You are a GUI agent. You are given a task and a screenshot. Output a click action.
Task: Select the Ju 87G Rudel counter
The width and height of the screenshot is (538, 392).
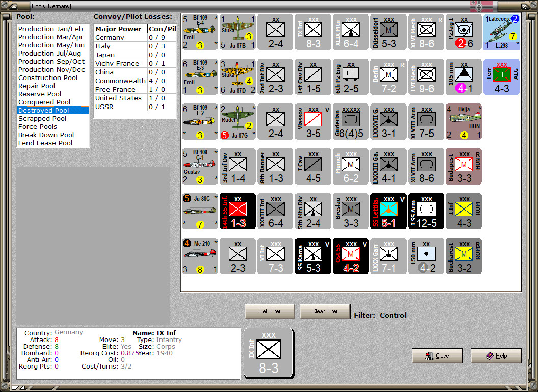(x=238, y=121)
